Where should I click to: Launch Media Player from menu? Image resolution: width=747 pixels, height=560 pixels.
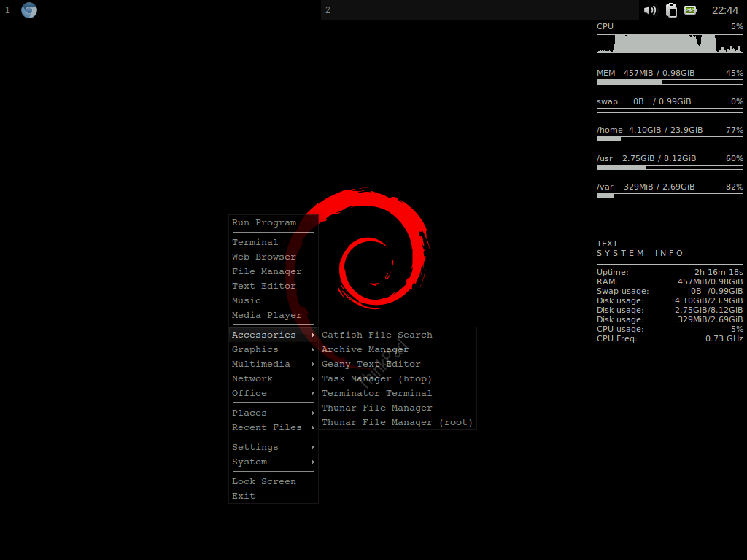coord(273,315)
